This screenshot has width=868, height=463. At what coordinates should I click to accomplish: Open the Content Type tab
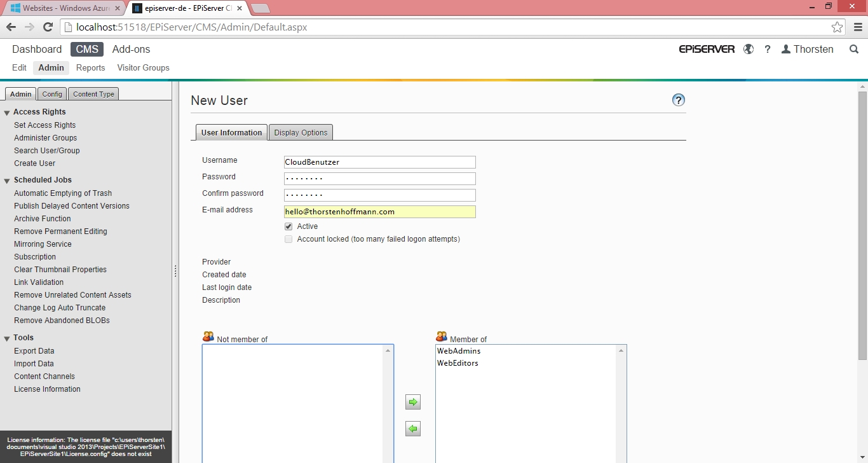(x=93, y=94)
